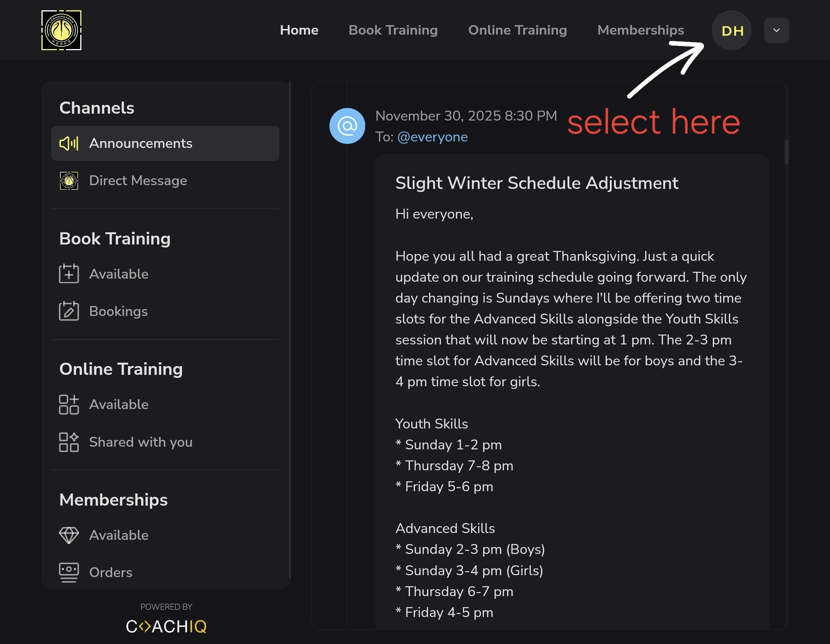Image resolution: width=830 pixels, height=644 pixels.
Task: Open the Orders icon in sidebar
Action: click(69, 572)
